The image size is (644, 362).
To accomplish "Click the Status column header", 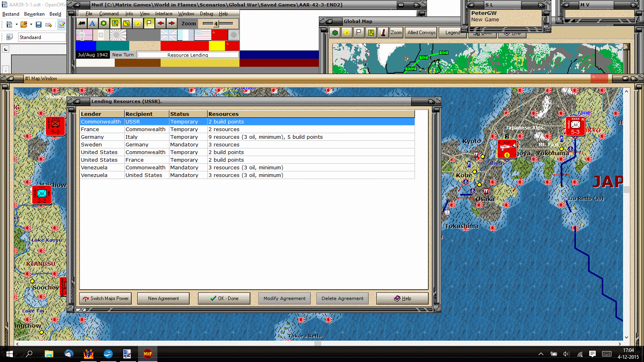I will click(x=188, y=114).
